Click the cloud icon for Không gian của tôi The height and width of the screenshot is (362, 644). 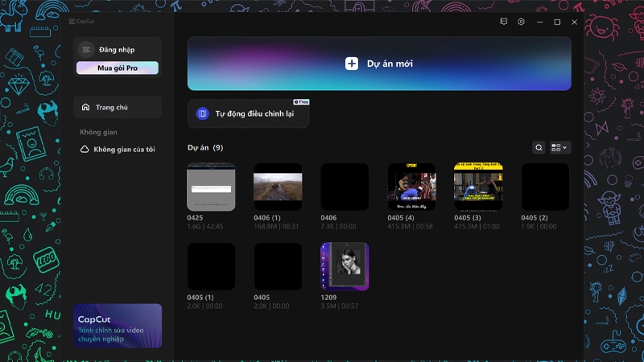85,150
